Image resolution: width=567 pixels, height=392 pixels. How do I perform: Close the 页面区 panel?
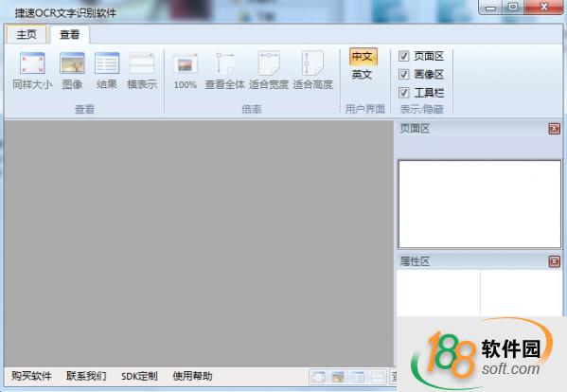(x=554, y=129)
